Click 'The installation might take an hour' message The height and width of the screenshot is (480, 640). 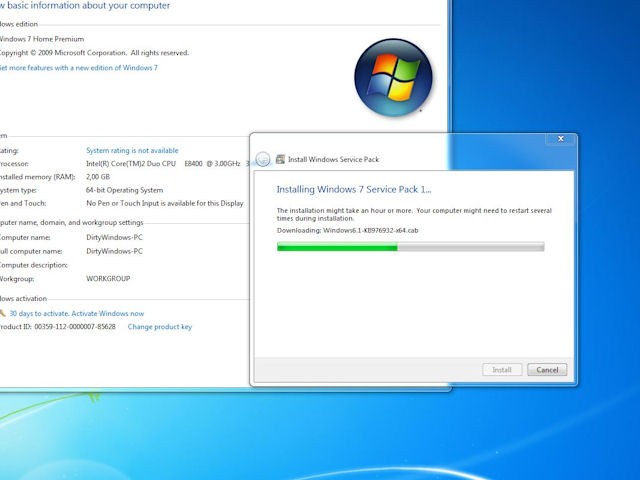coord(414,214)
